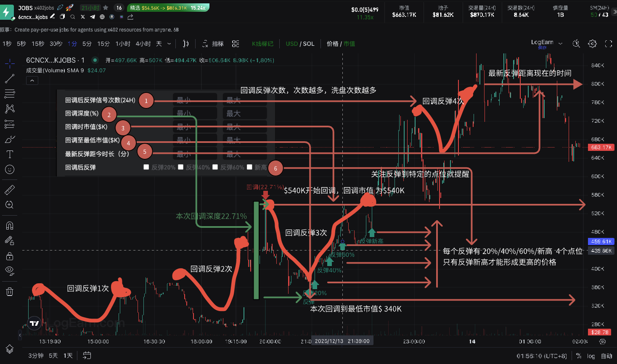This screenshot has width=617, height=364.
Task: Select the ruler measure tool
Action: [x=10, y=190]
